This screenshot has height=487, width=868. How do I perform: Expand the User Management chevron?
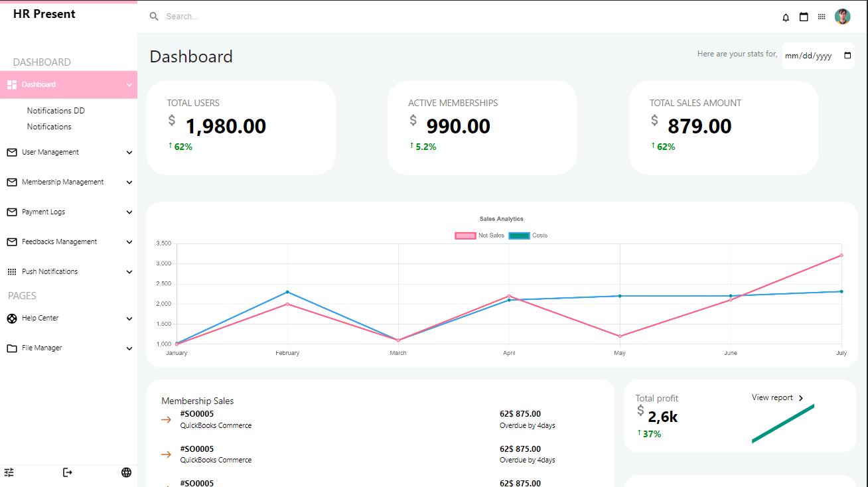pos(129,153)
